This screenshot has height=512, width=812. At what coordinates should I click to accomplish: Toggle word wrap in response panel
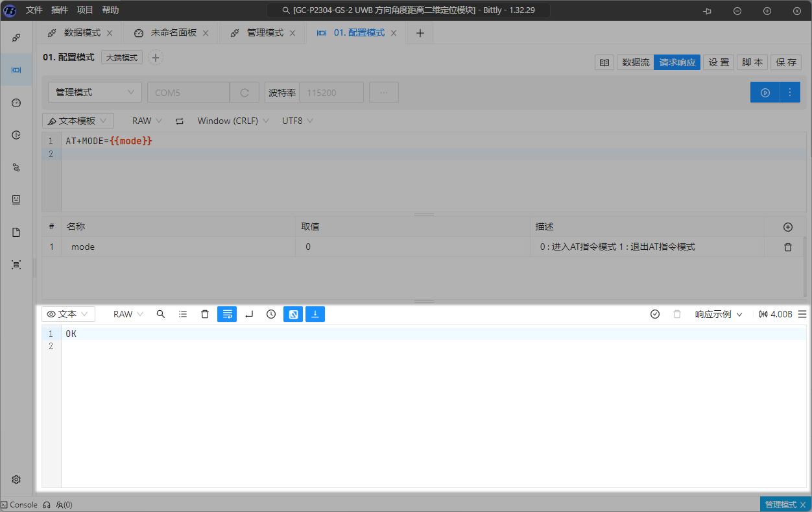pyautogui.click(x=227, y=314)
